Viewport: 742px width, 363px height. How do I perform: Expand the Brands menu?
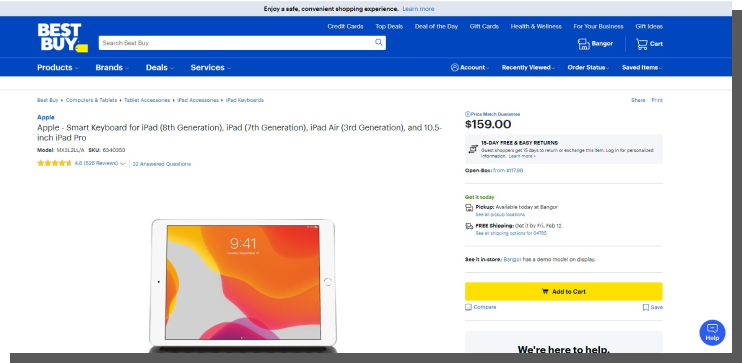112,67
